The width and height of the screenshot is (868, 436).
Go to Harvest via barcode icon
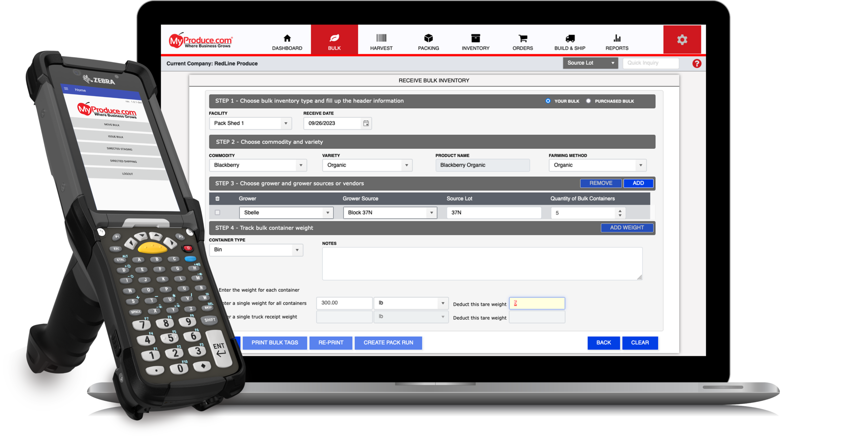(x=381, y=38)
